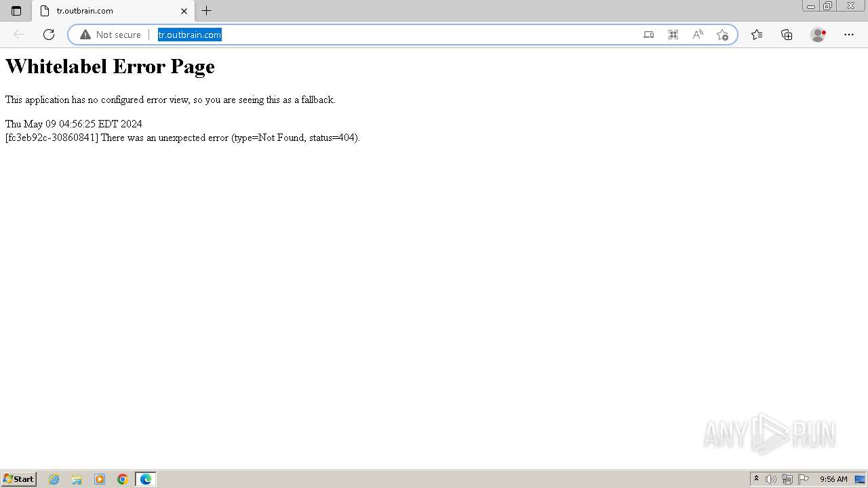Show the Not secure site information
The width and height of the screenshot is (868, 488).
pos(111,35)
